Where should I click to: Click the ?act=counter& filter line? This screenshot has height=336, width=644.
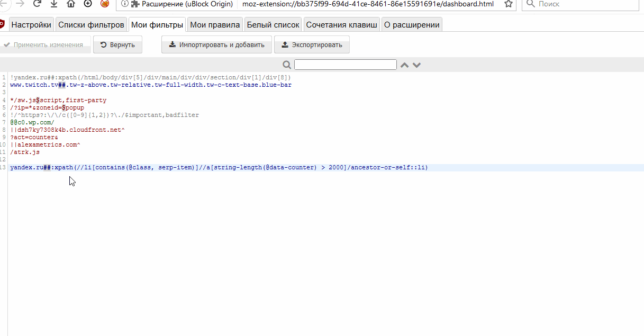pos(34,137)
